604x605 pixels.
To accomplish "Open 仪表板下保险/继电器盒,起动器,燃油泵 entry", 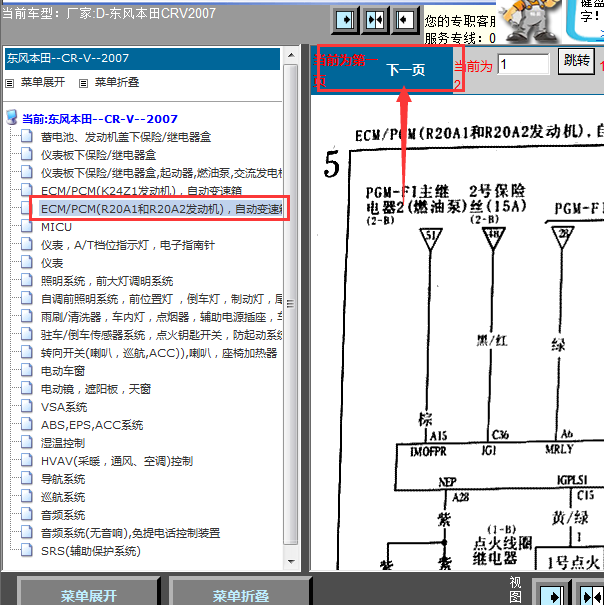I will coord(161,173).
